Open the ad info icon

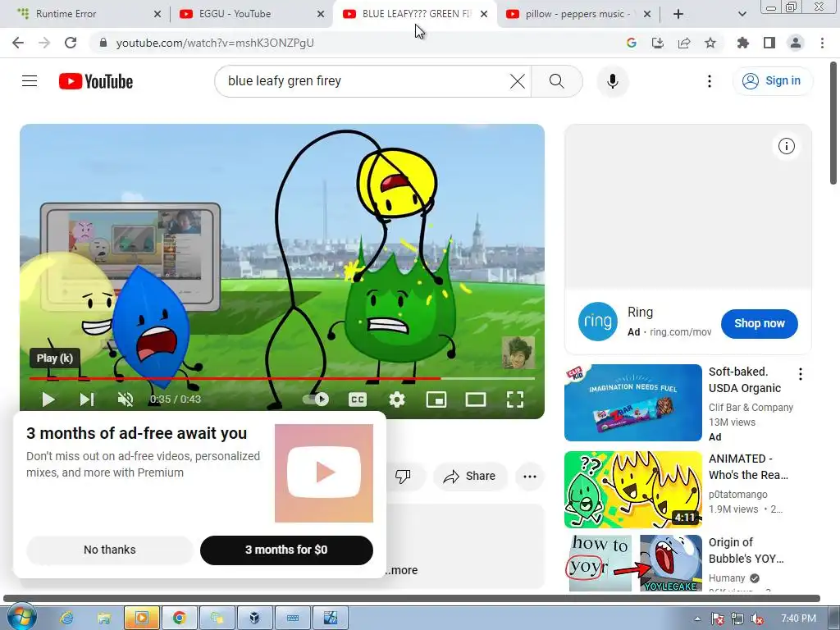(787, 146)
